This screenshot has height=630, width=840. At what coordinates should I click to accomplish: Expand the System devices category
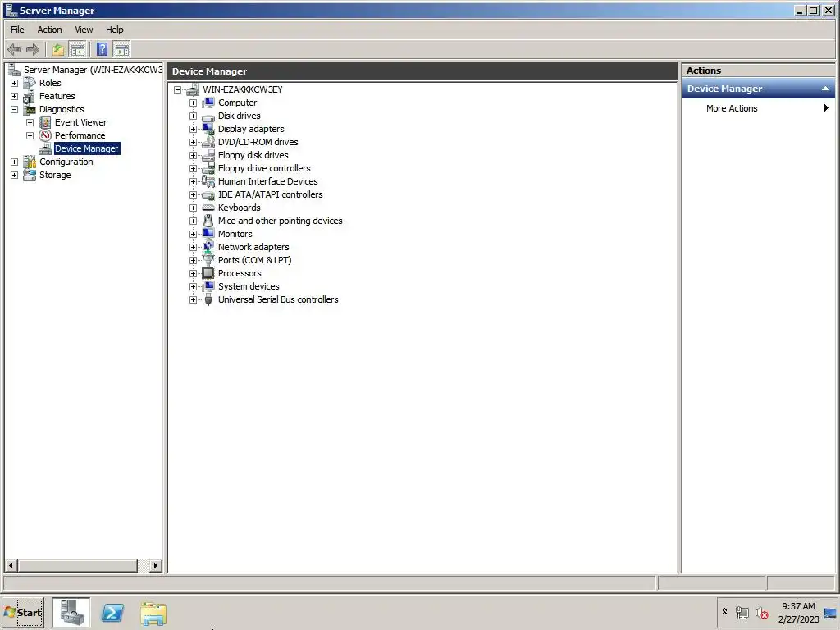(193, 286)
